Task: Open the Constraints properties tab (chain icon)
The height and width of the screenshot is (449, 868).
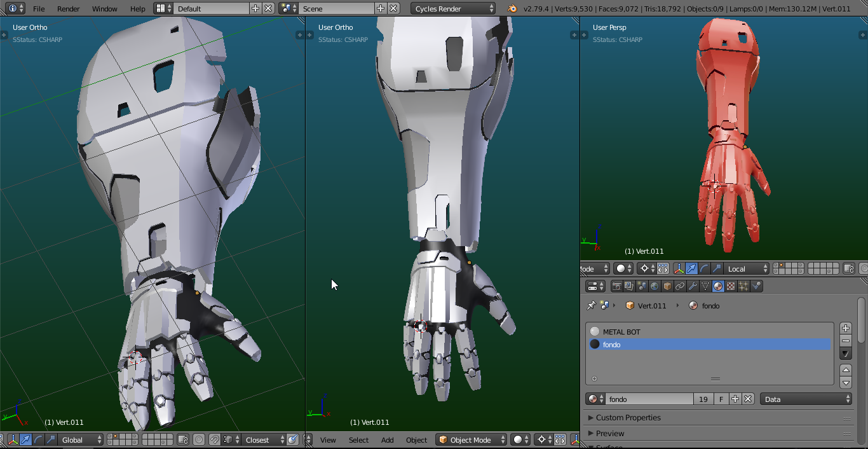Action: pos(680,286)
